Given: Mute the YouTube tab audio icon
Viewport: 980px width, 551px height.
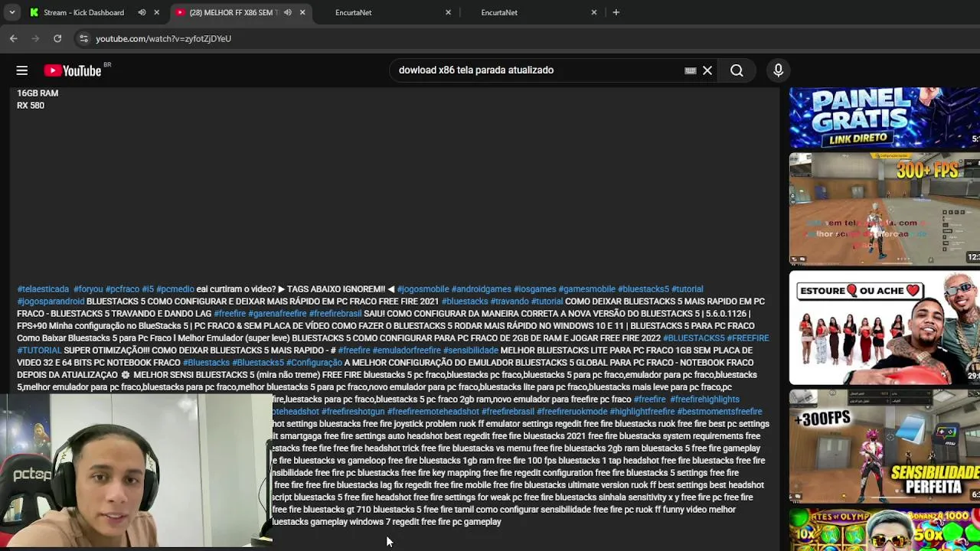Looking at the screenshot, I should click(x=287, y=12).
